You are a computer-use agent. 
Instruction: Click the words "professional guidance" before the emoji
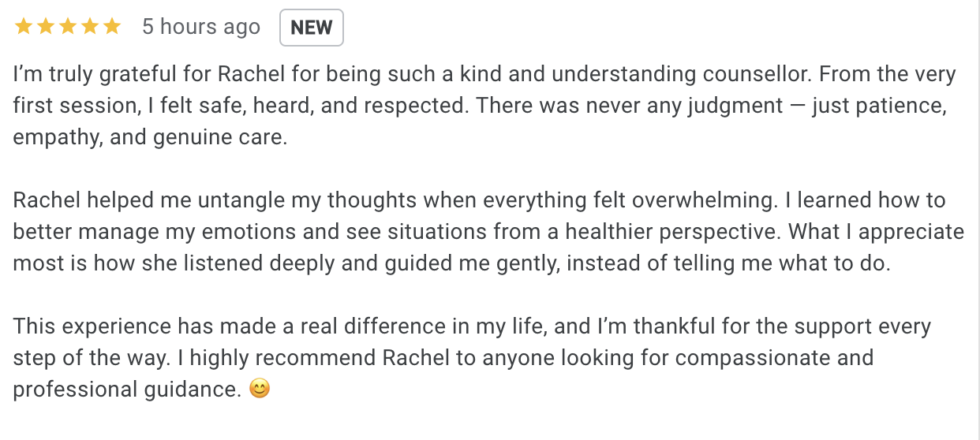pyautogui.click(x=126, y=390)
